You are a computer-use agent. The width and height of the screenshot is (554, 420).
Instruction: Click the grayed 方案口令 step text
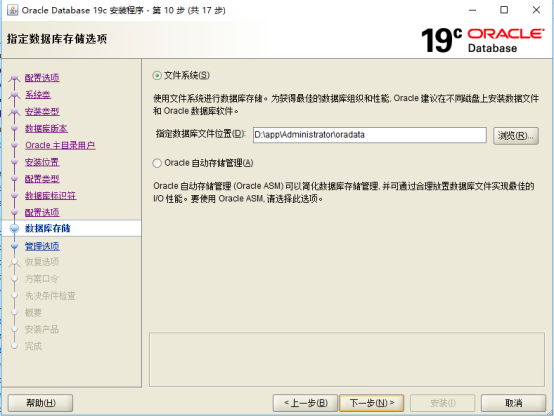point(42,279)
